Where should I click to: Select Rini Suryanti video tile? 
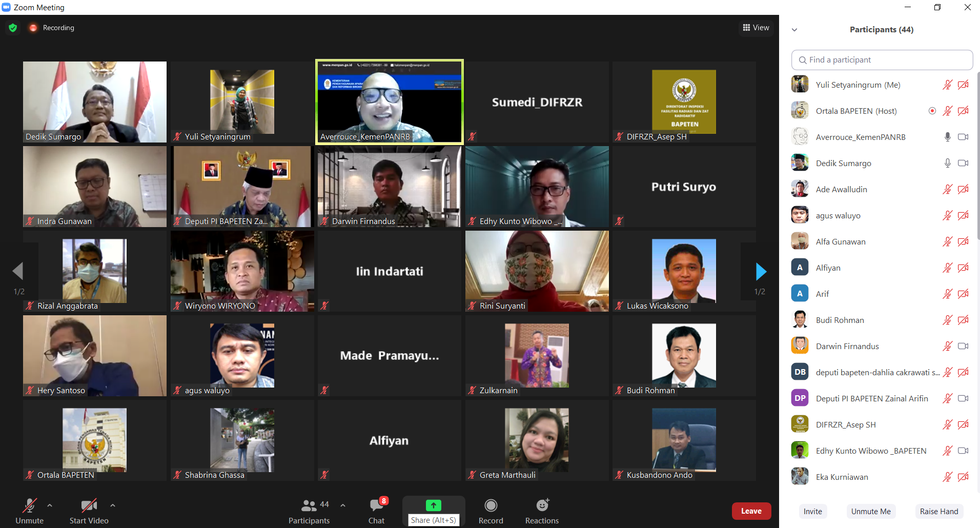(x=537, y=271)
